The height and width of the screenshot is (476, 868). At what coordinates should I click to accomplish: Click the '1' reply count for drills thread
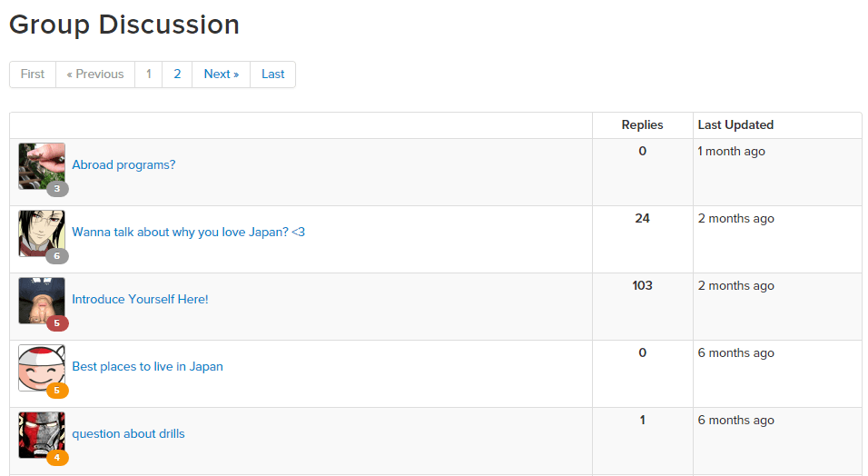pos(642,420)
